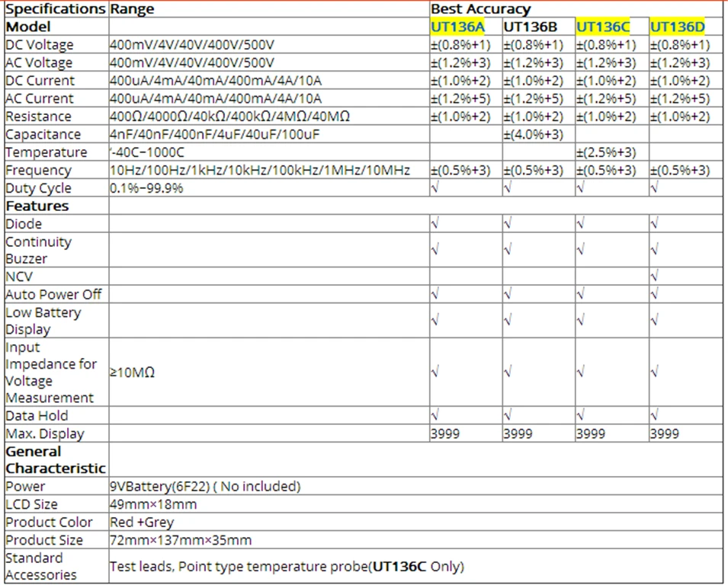
Task: Select the UT136A Max. Display value 3999
Action: pyautogui.click(x=445, y=433)
